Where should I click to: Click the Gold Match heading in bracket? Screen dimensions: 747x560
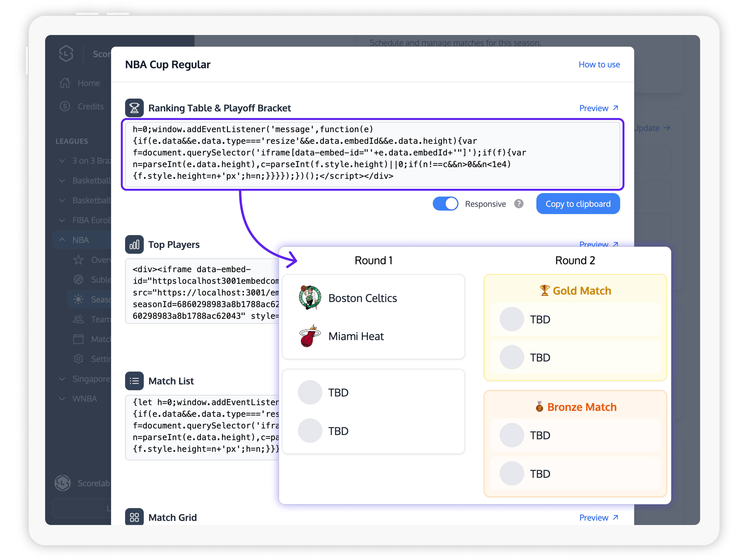tap(575, 291)
